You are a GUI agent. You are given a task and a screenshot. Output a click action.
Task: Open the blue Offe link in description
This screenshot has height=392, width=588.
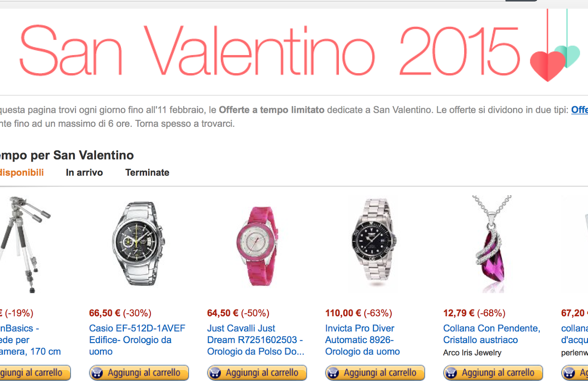tap(580, 110)
